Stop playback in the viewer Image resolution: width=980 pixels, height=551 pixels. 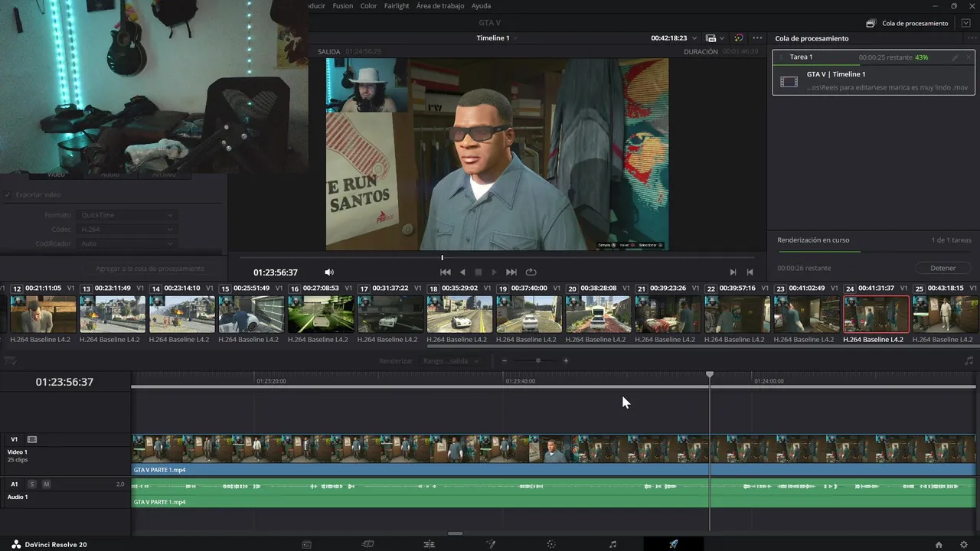[479, 272]
